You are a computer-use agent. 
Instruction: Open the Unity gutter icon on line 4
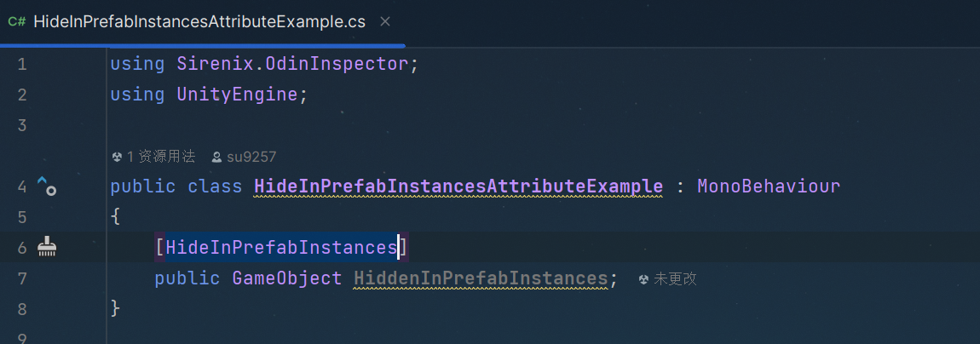coord(47,186)
